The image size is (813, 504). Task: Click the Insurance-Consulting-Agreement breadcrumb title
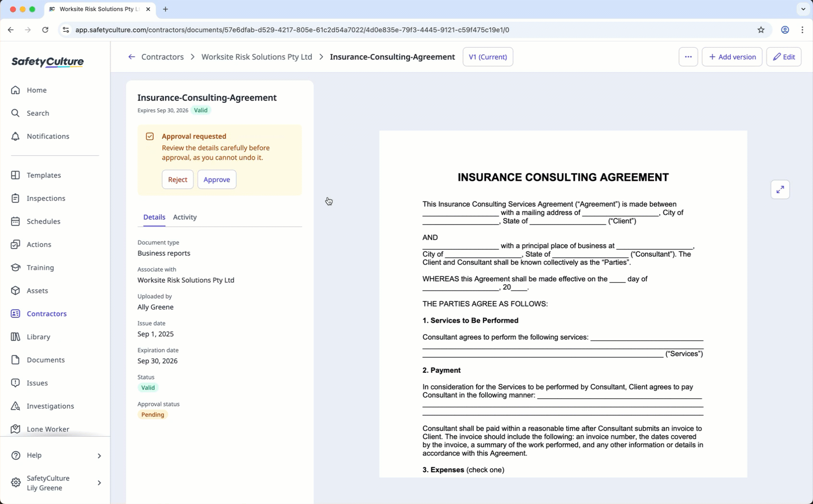[392, 57]
